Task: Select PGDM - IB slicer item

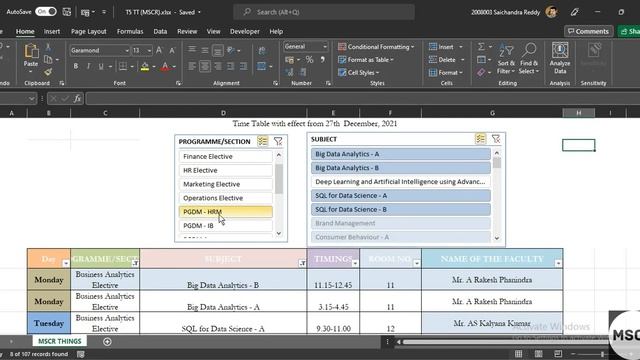Action: (225, 226)
